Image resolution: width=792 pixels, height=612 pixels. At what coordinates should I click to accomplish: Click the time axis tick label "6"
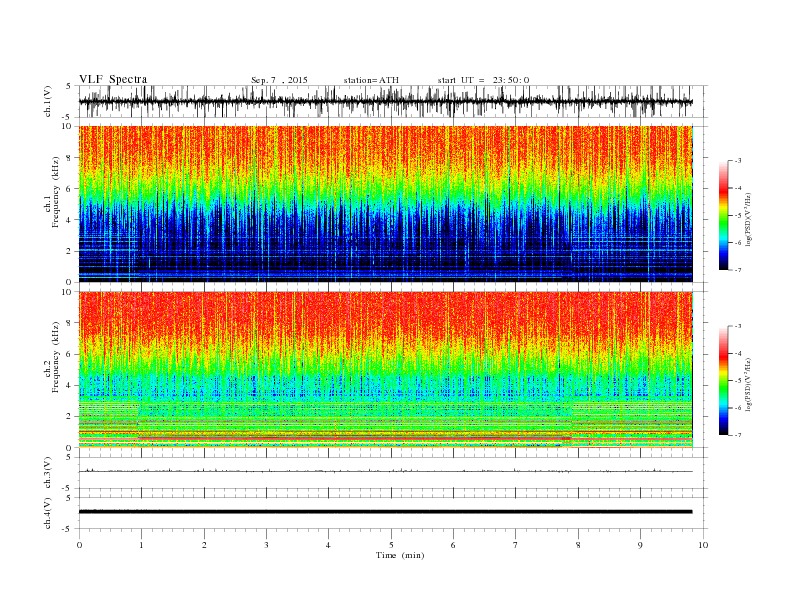[453, 545]
